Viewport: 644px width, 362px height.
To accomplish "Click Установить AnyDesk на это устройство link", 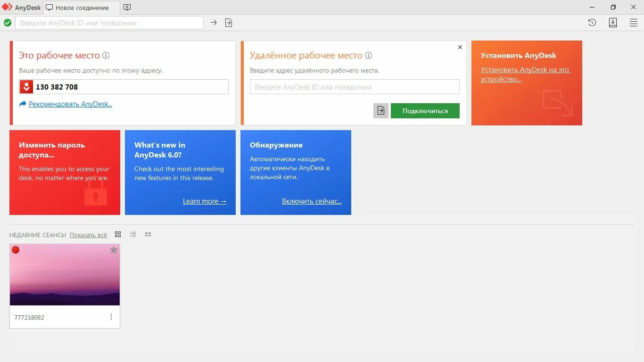I will pyautogui.click(x=525, y=74).
